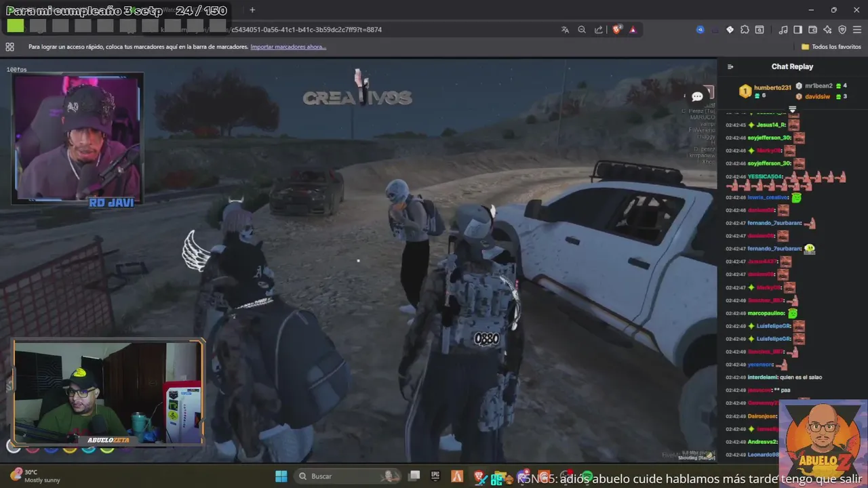Open Brave Wallet icon

click(812, 30)
